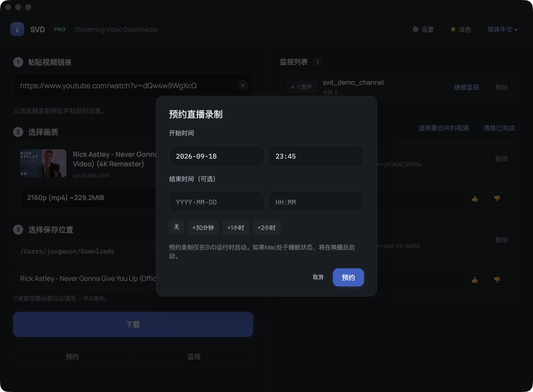533x392 pixels.
Task: Click the 设置 label in the header
Action: pyautogui.click(x=428, y=29)
